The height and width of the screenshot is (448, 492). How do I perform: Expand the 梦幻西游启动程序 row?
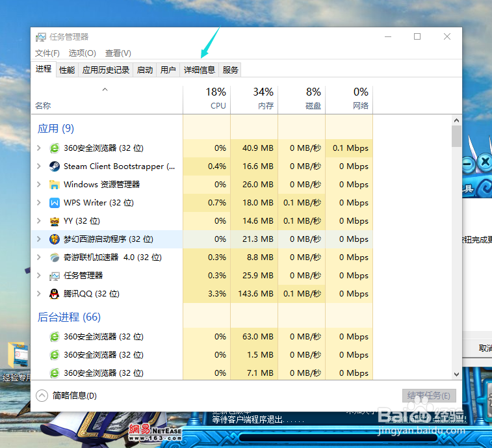click(x=39, y=239)
